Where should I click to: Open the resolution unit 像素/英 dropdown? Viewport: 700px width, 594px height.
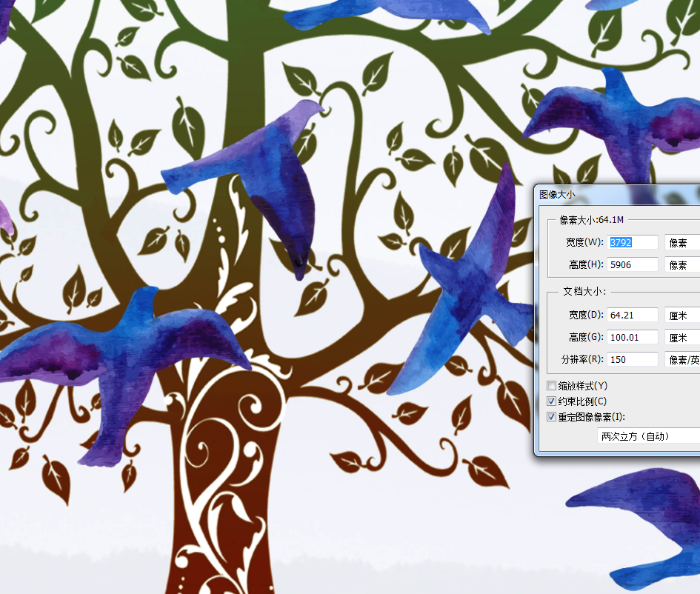coord(682,360)
